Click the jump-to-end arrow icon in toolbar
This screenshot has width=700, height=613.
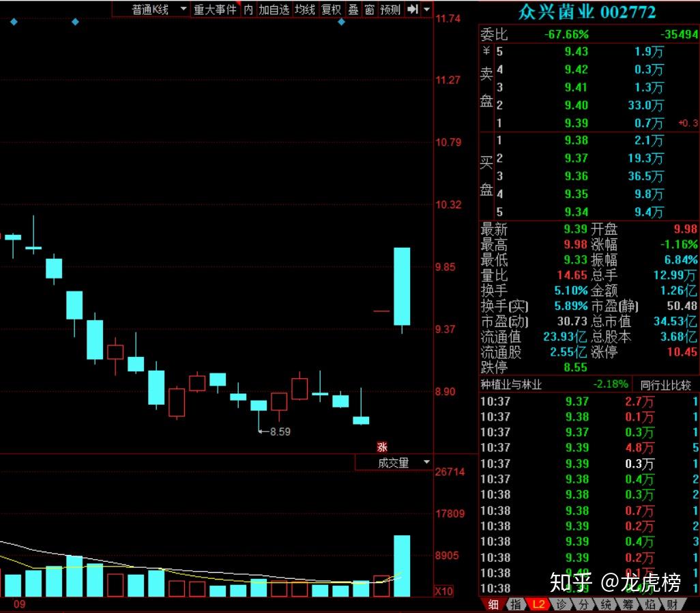pos(412,9)
